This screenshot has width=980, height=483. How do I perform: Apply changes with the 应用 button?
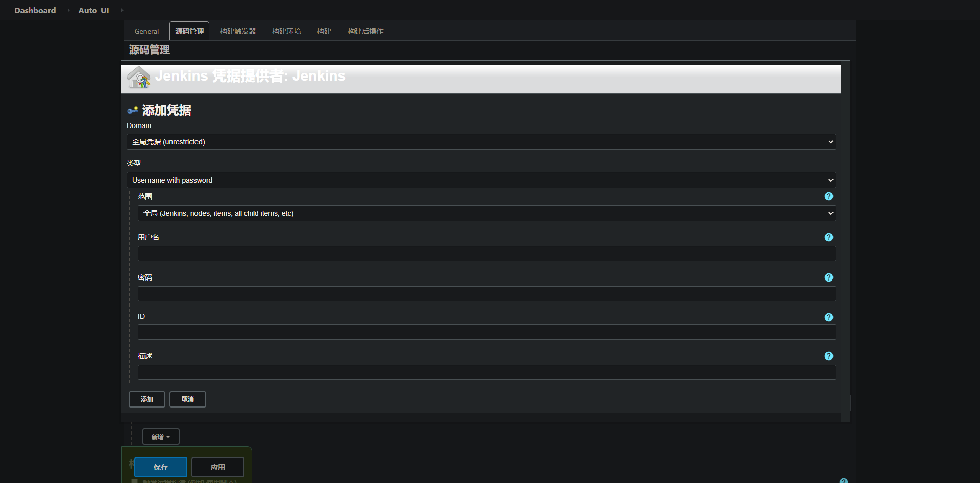218,467
